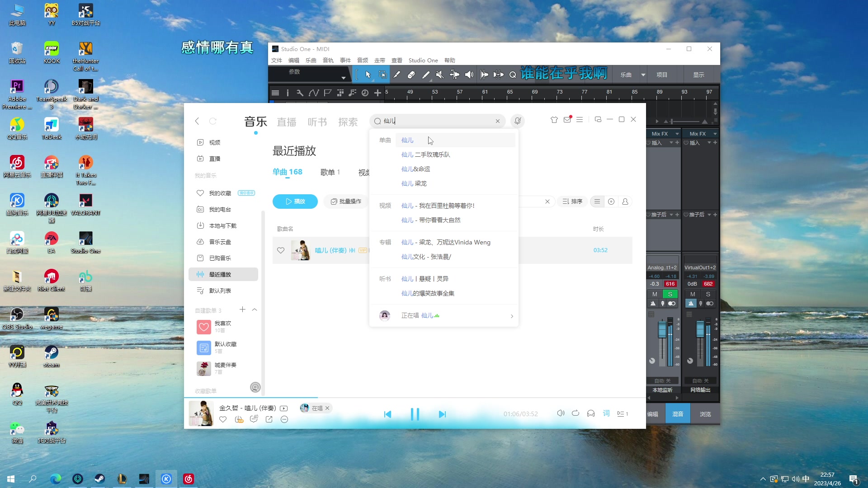The height and width of the screenshot is (488, 868).
Task: Open the 音轨 menu in Studio One
Action: pyautogui.click(x=328, y=61)
